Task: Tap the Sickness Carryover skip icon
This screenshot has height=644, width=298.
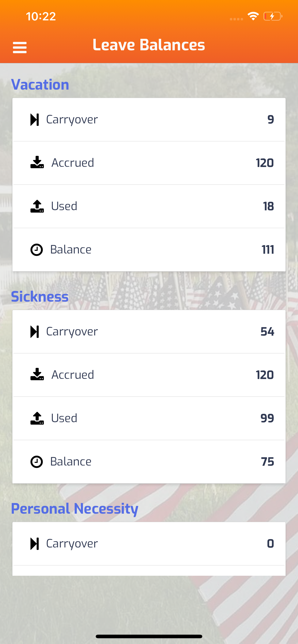Action: [x=35, y=332]
